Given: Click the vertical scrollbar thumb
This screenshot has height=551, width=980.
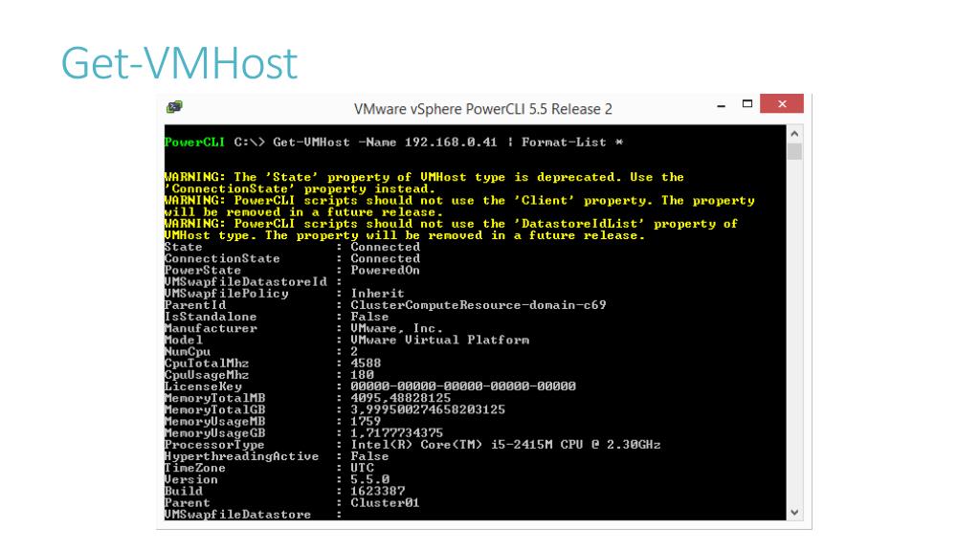Looking at the screenshot, I should [x=794, y=151].
